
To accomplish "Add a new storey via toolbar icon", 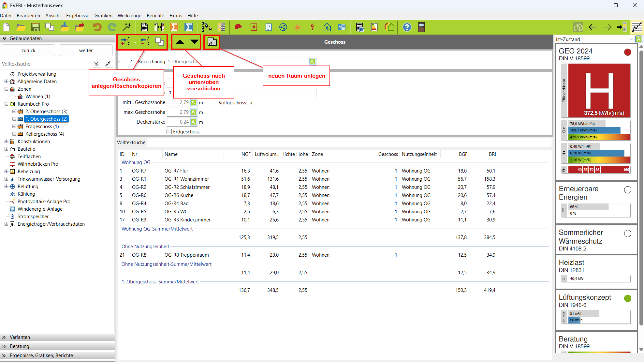I will pyautogui.click(x=125, y=42).
